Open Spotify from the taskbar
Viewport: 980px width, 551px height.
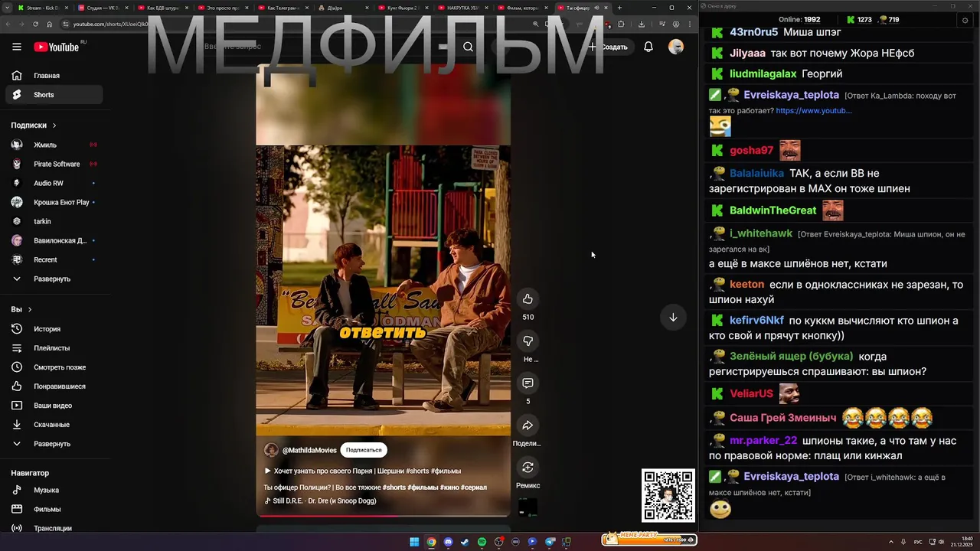(x=482, y=542)
